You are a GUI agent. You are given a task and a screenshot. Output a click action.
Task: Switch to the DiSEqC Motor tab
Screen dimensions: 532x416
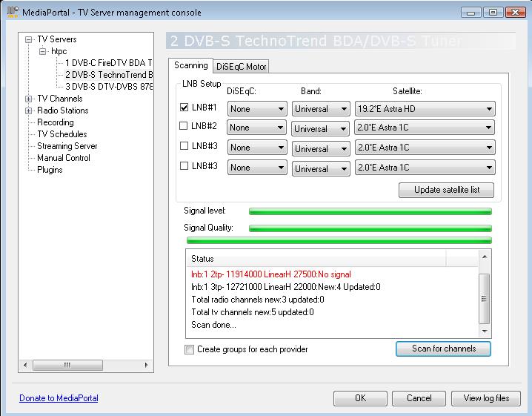[242, 67]
